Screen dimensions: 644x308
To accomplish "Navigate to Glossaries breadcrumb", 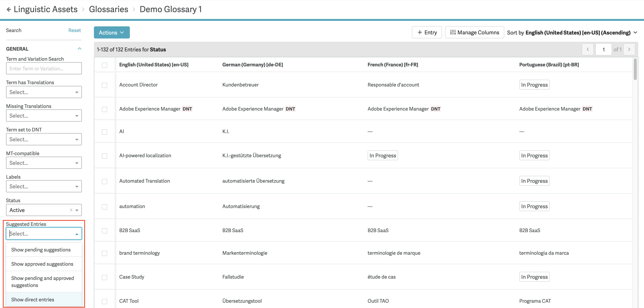I will click(108, 9).
